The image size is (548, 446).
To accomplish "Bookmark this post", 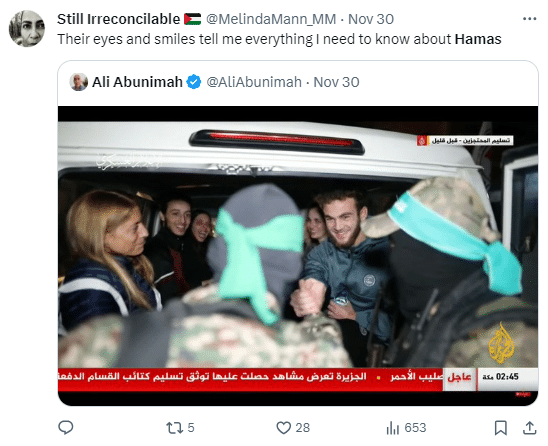I will pyautogui.click(x=500, y=427).
